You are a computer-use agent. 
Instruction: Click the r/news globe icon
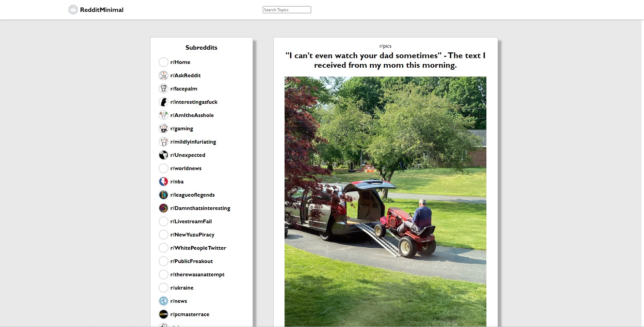point(163,301)
